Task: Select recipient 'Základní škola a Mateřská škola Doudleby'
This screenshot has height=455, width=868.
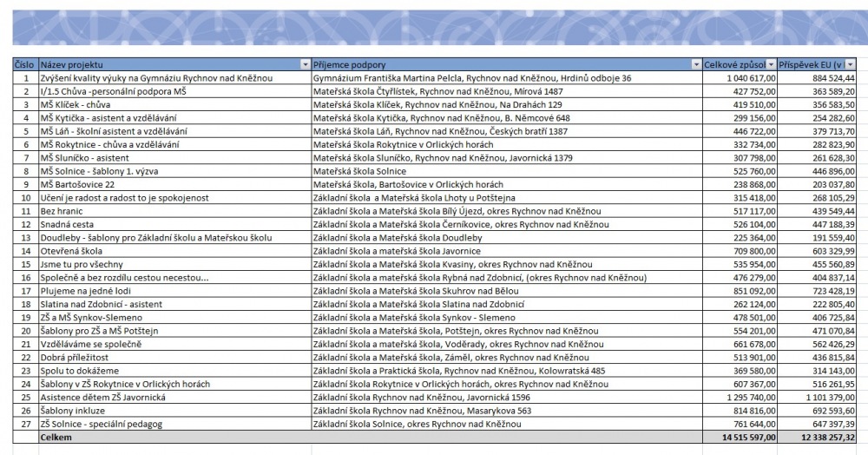Action: (507, 237)
